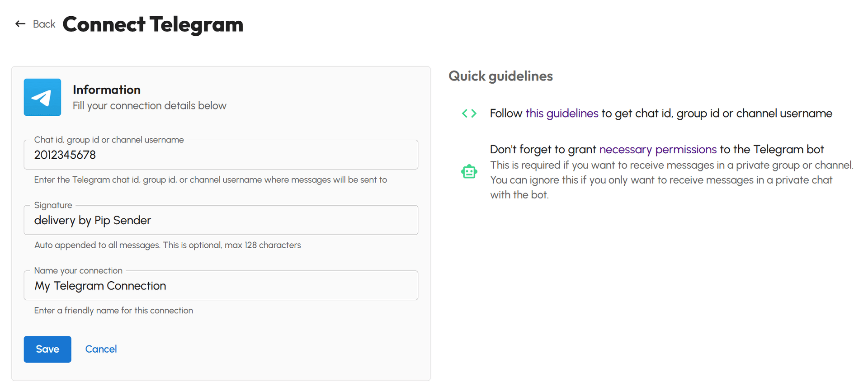Click the Connect Telegram page heading
The width and height of the screenshot is (868, 392).
pyautogui.click(x=153, y=24)
